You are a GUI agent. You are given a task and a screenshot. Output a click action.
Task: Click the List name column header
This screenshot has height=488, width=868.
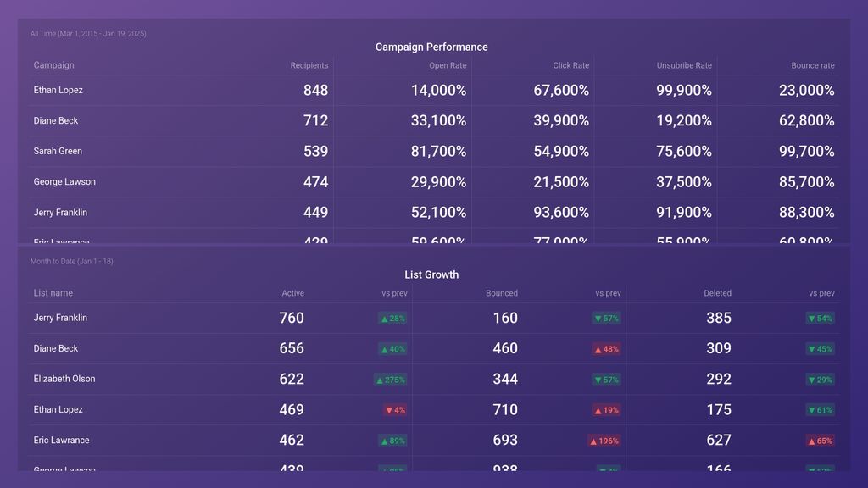point(53,292)
